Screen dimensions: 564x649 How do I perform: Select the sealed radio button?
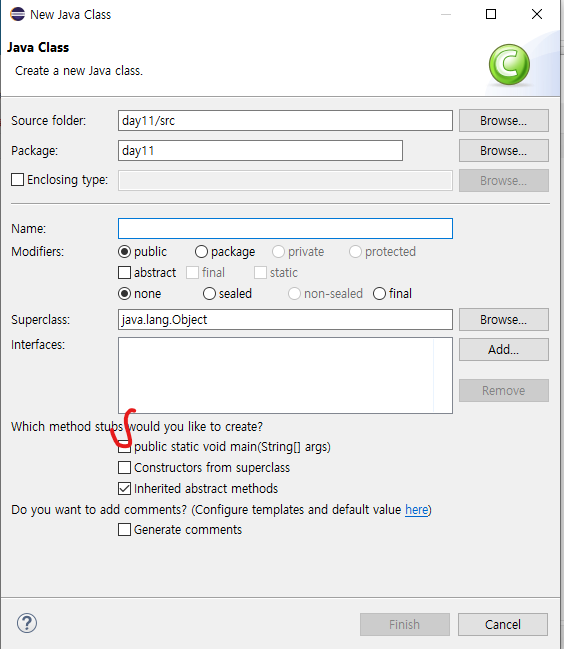209,293
